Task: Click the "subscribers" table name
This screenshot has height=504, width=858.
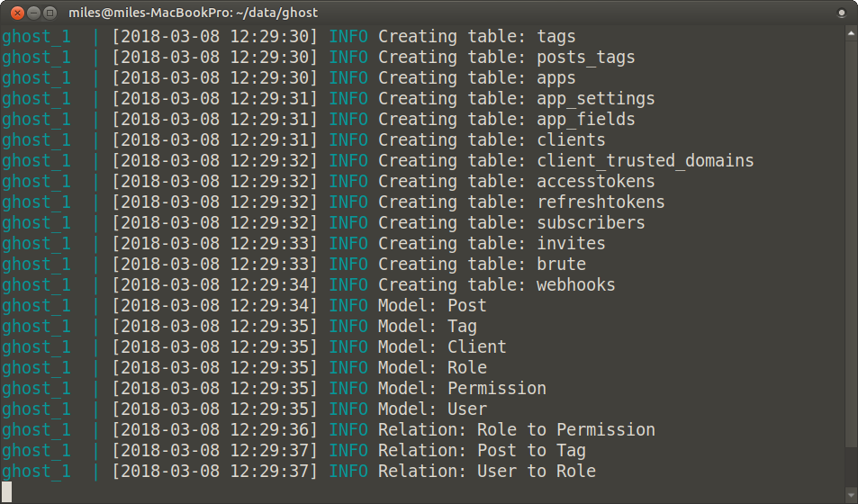Action: [591, 223]
